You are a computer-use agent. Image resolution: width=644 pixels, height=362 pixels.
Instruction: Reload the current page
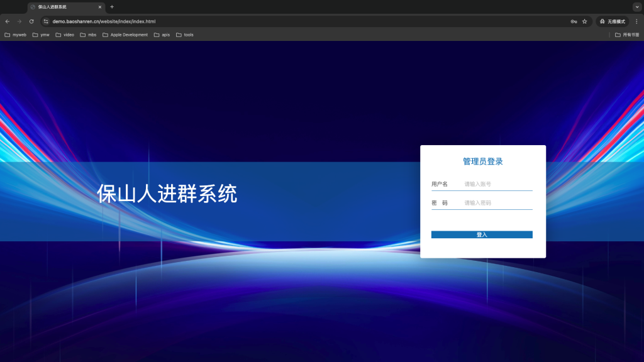(31, 21)
